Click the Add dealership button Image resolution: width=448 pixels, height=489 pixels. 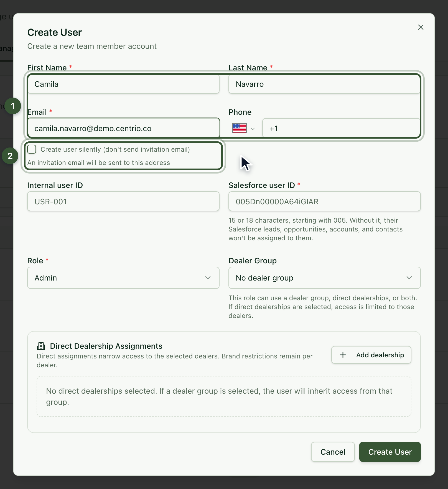[x=371, y=355]
